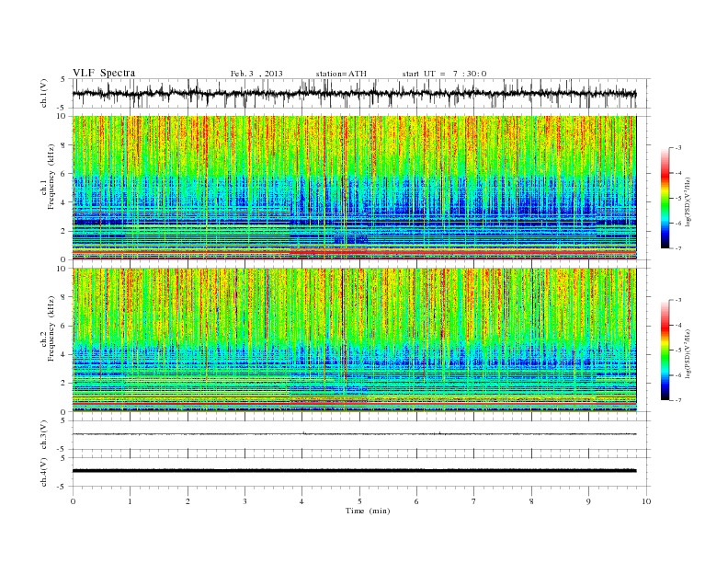Click the time axis tick label '7'
Screen dimensions: 728x563
coord(474,501)
